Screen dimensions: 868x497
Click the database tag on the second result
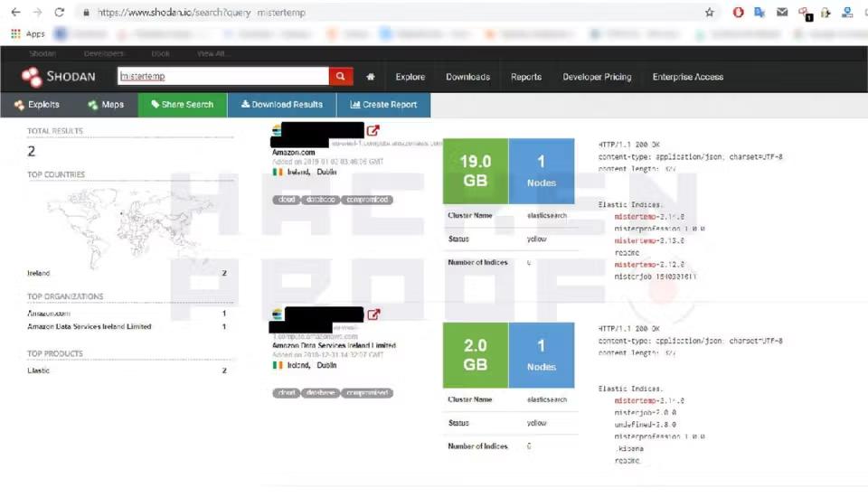click(320, 393)
